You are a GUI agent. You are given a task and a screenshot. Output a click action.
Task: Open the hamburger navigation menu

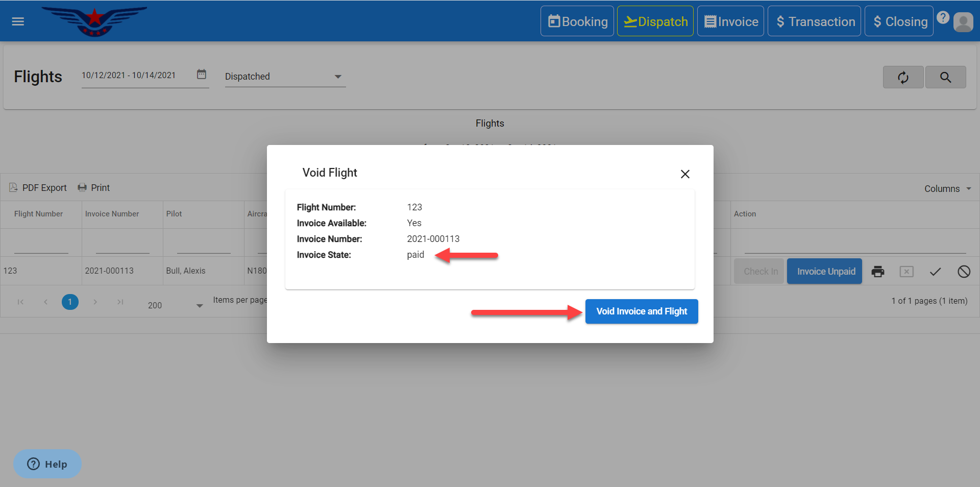click(18, 21)
